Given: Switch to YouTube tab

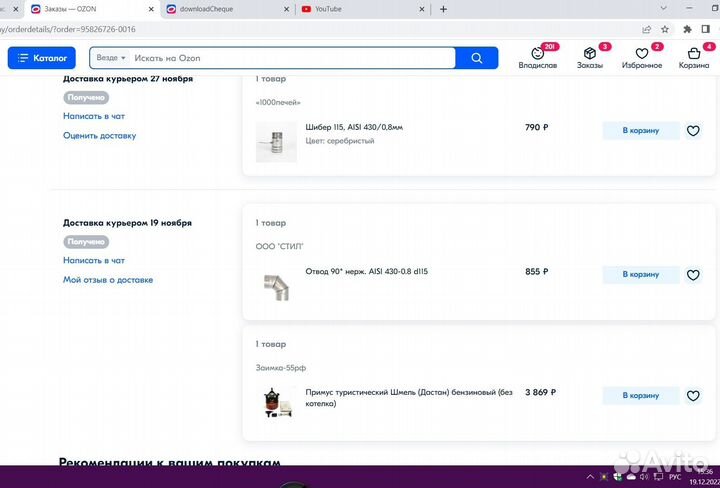Looking at the screenshot, I should coord(358,9).
